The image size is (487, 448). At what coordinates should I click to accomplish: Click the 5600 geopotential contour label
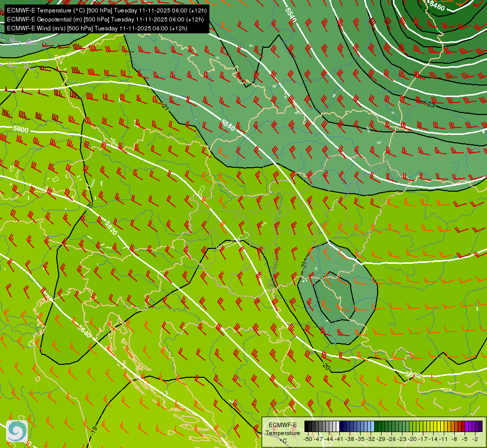(21, 129)
